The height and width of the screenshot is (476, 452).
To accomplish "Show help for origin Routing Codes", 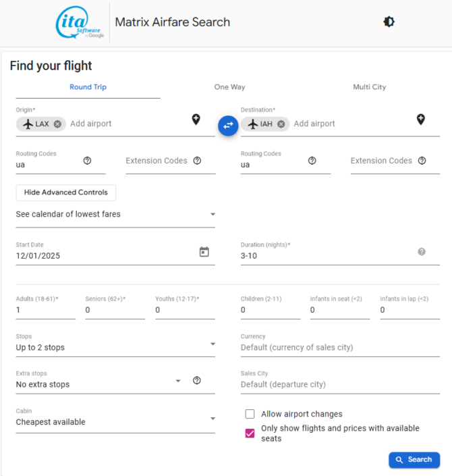I will tap(87, 161).
